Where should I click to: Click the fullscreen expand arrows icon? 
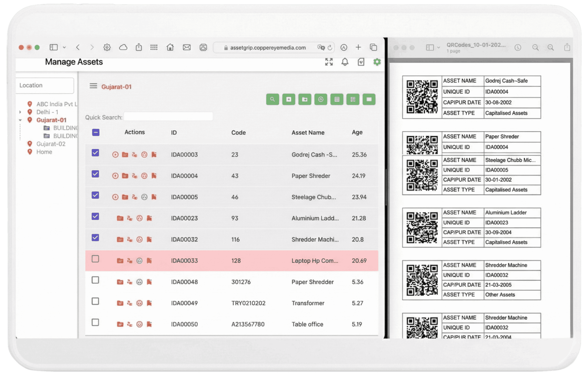pyautogui.click(x=329, y=62)
